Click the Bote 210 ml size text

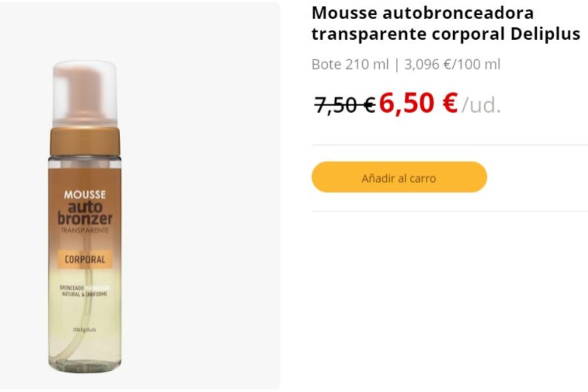pos(350,64)
